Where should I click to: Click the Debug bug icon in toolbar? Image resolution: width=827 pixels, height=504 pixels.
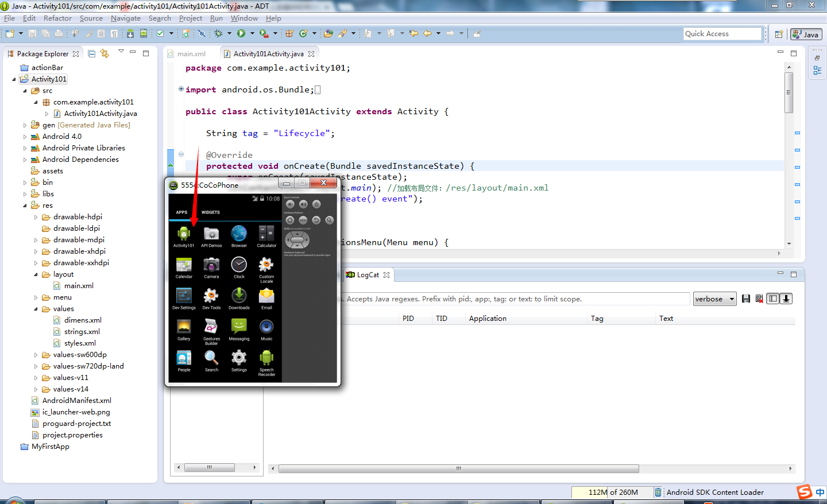coord(218,33)
